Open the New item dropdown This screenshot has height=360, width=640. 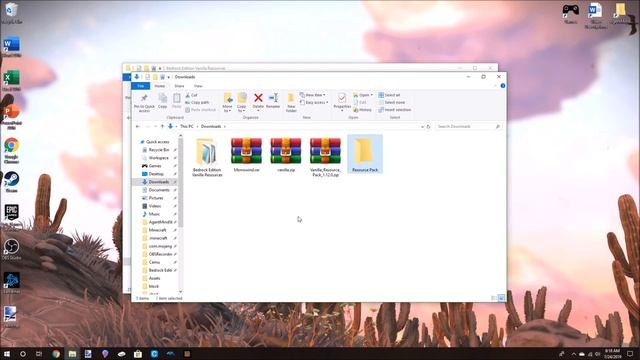(313, 95)
